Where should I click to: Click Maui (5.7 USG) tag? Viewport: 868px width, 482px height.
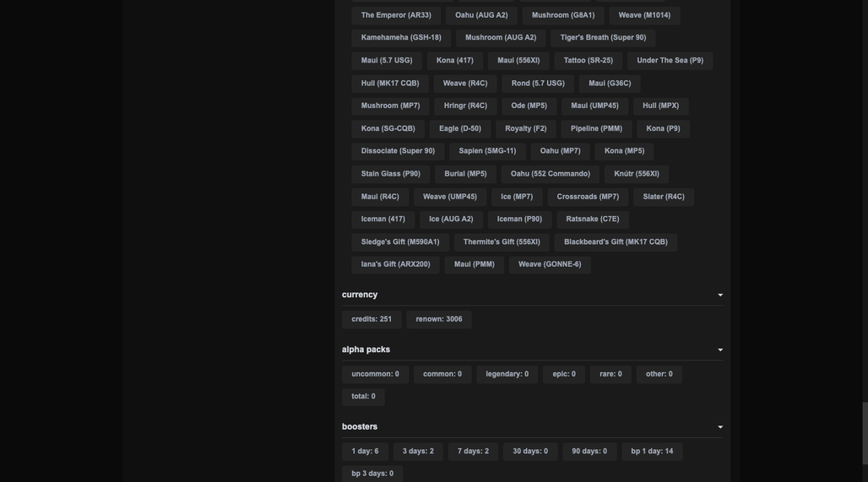387,60
